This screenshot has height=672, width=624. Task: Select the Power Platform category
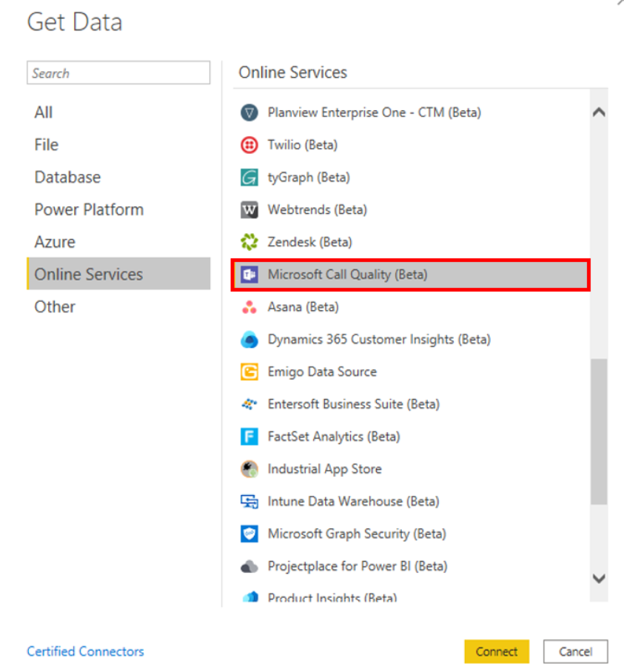[x=89, y=209]
